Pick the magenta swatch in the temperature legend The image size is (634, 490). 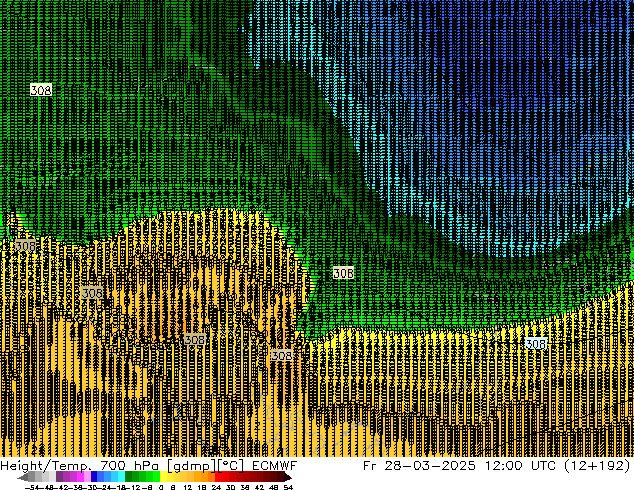click(80, 476)
